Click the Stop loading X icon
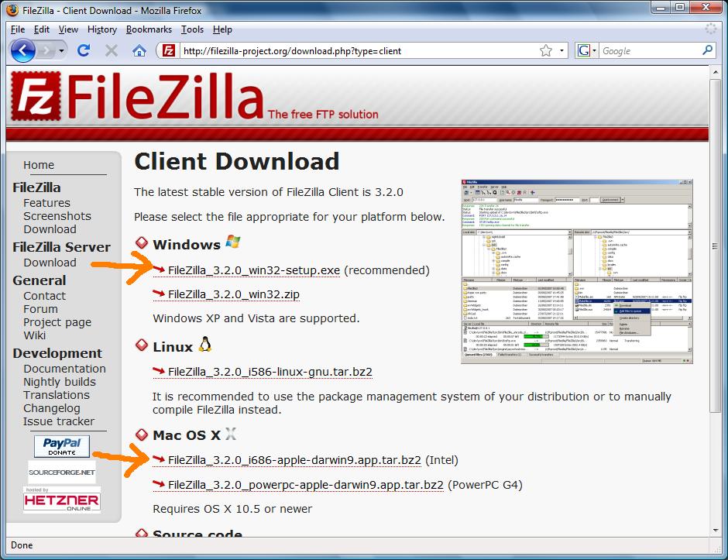 click(111, 50)
